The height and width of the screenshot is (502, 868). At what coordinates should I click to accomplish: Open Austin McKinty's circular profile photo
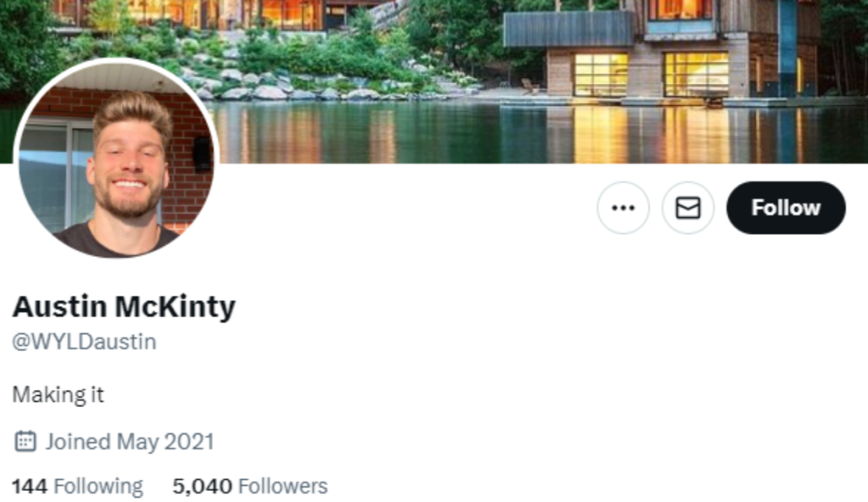(x=117, y=159)
